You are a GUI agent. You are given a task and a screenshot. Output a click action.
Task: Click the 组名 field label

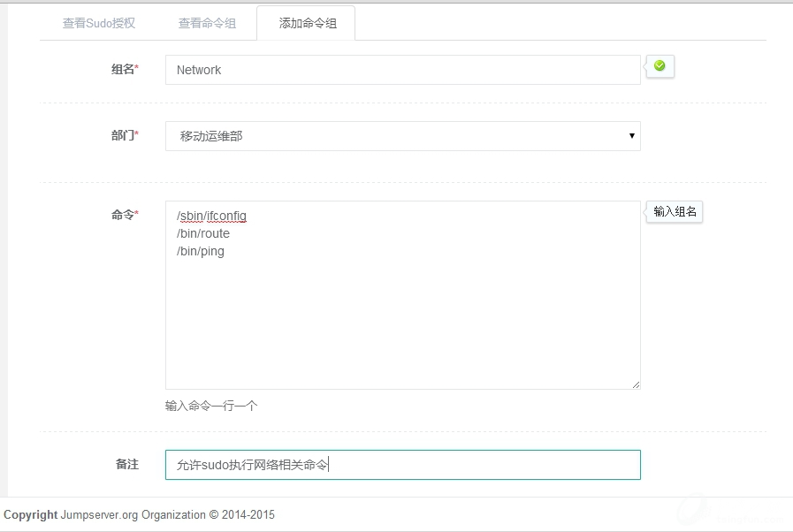click(124, 69)
